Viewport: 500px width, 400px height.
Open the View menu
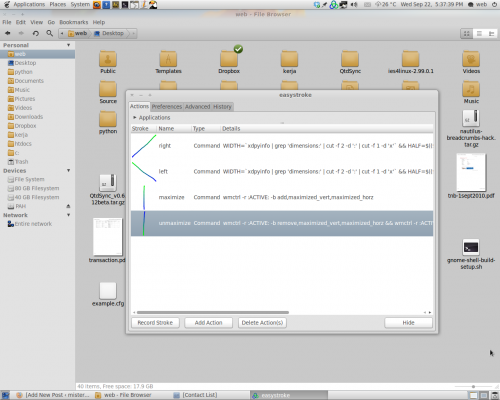click(x=37, y=22)
